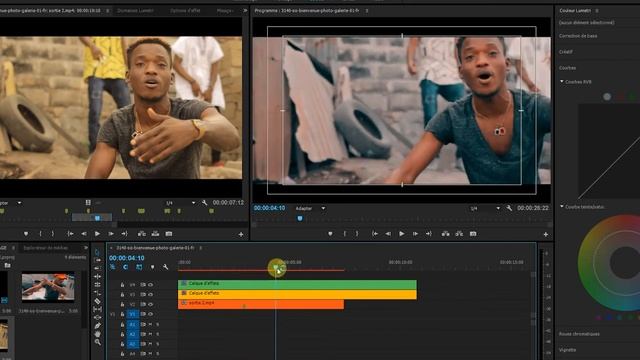The height and width of the screenshot is (360, 640).
Task: Toggle eye visibility of track V1
Action: [x=151, y=314]
